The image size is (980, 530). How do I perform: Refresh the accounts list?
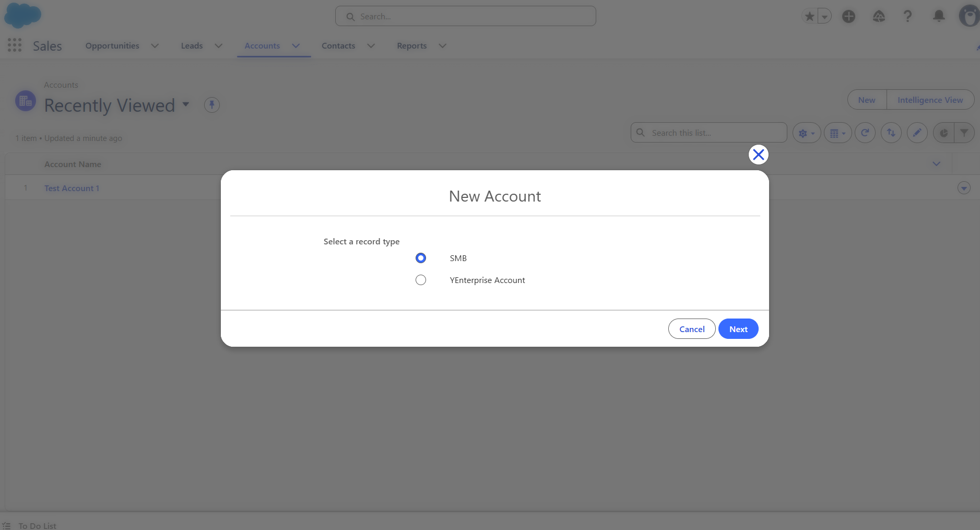tap(865, 133)
